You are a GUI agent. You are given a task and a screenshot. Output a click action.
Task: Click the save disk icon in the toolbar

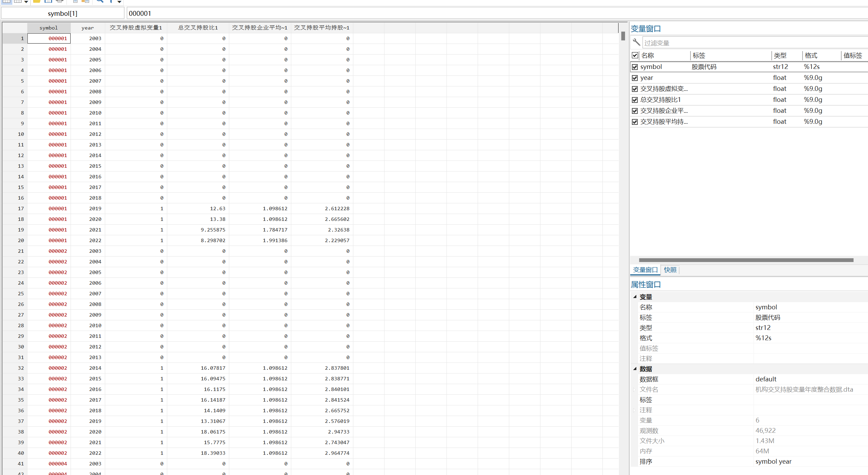[48, 1]
